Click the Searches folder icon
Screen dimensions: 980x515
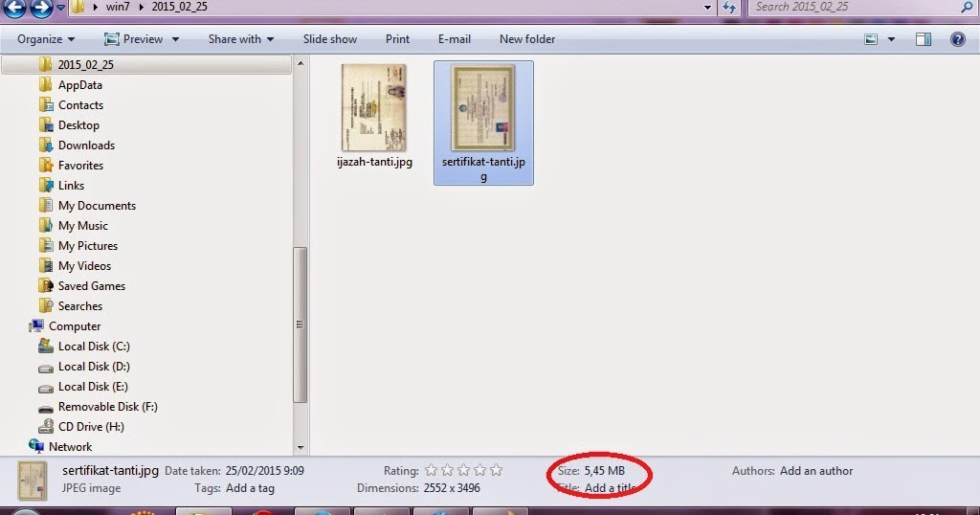[x=46, y=305]
